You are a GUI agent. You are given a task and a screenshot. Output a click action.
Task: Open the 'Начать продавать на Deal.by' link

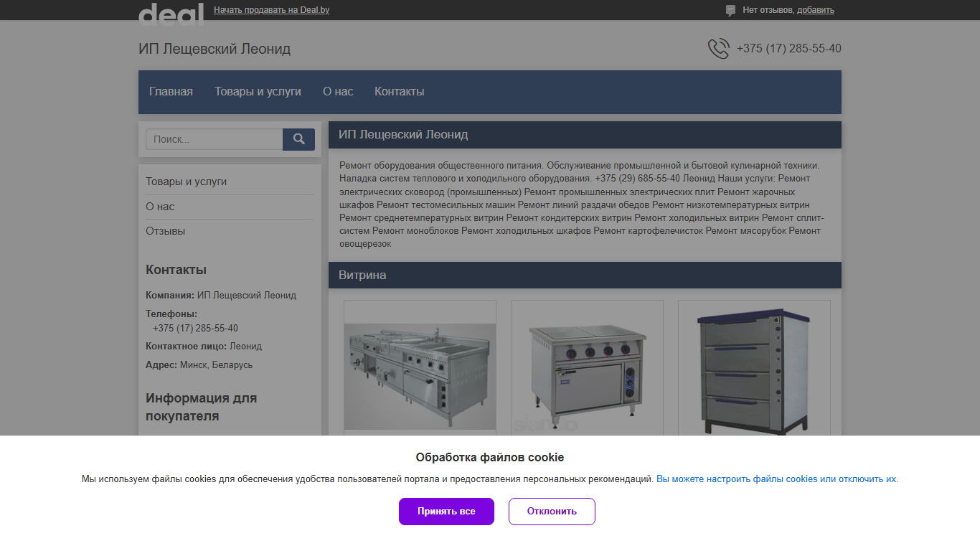point(272,10)
